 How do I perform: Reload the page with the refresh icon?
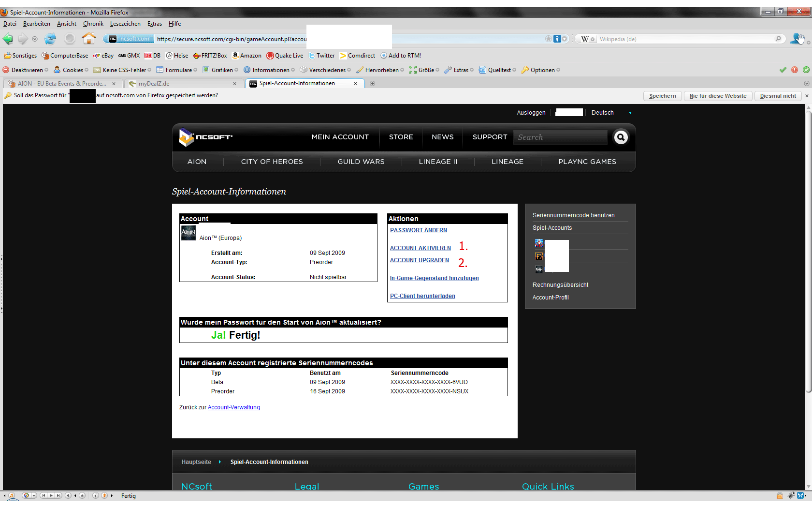(x=50, y=39)
